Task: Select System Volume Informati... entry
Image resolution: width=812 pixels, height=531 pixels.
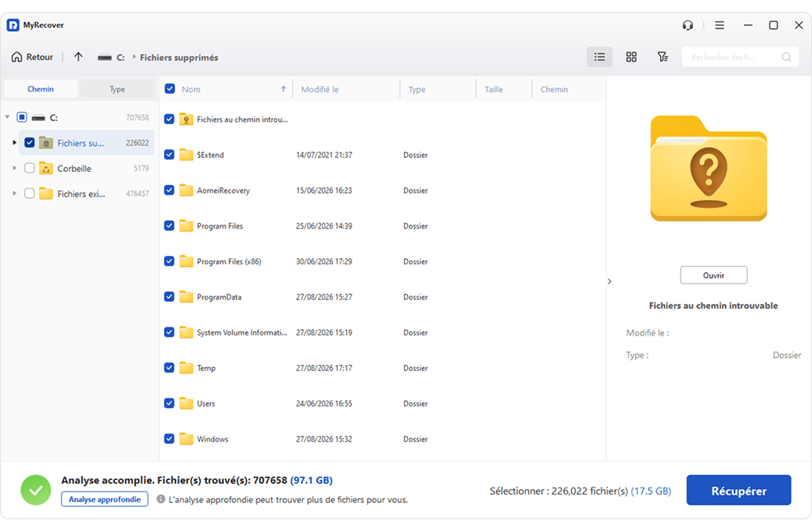Action: (242, 333)
